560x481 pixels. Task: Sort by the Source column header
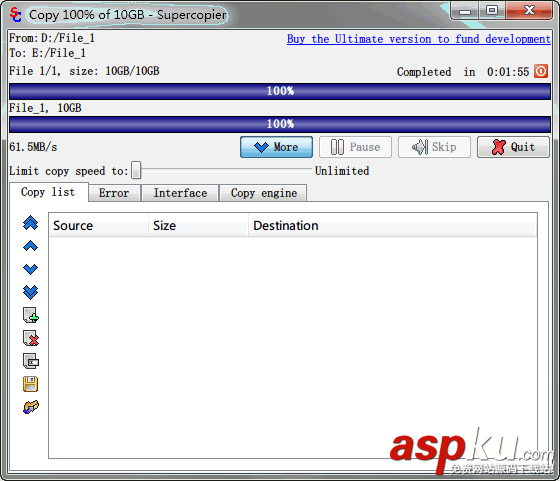[x=98, y=225]
